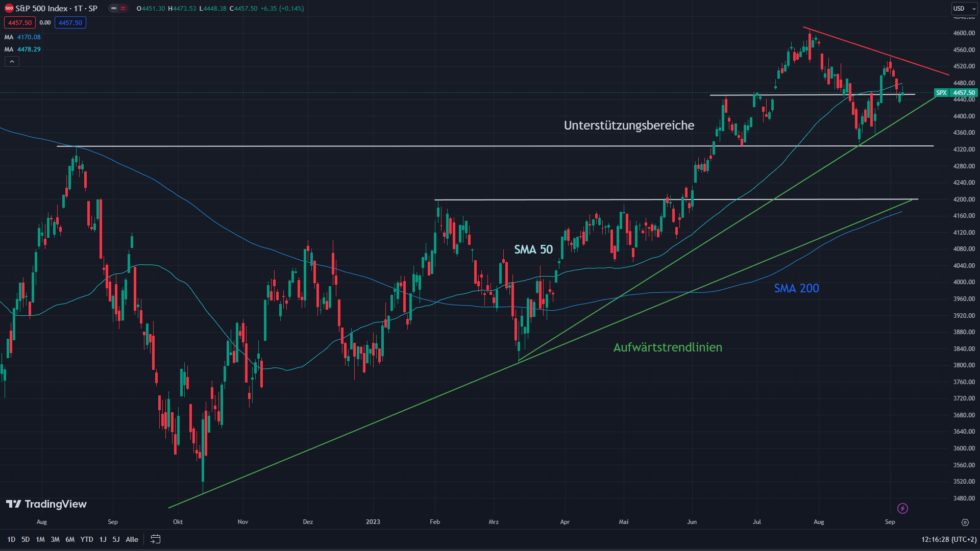Click the change value +6.35 (+0.14%)

pos(282,9)
